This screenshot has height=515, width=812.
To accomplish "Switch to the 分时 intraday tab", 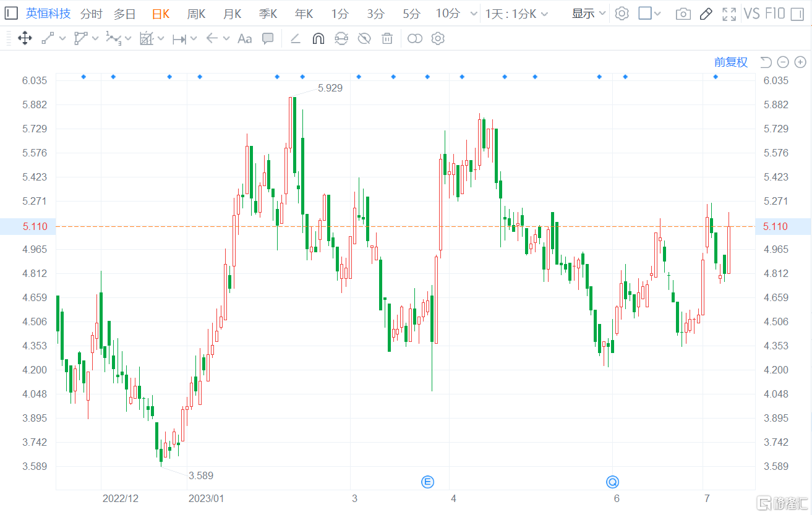I will click(91, 13).
